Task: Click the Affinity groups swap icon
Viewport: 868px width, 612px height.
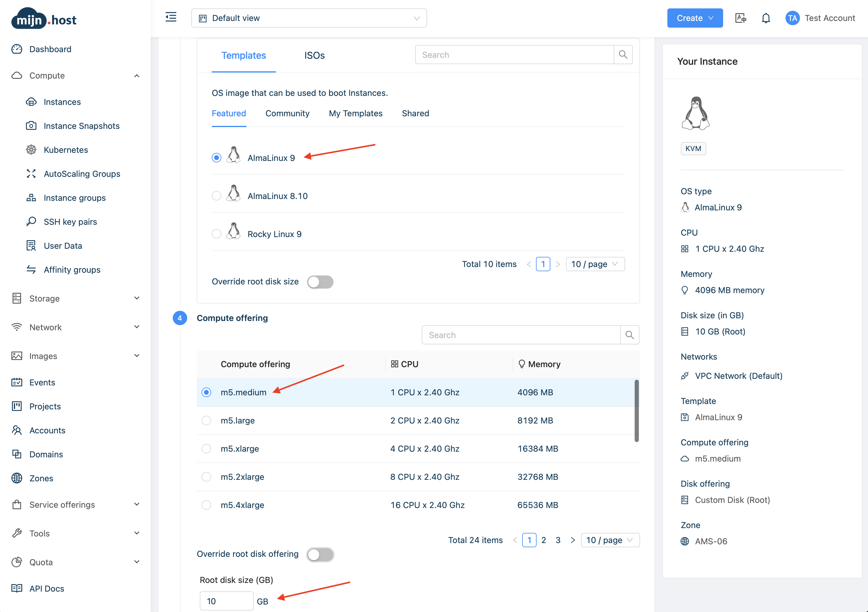Action: 31,269
